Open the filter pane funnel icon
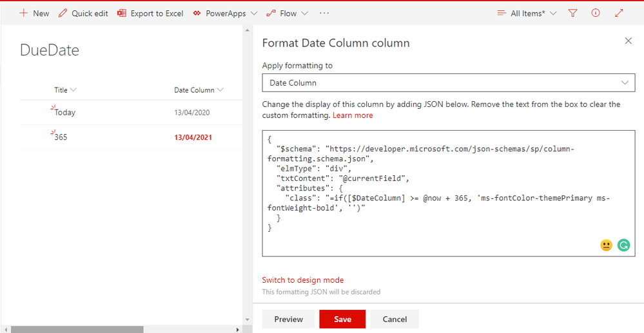 [x=572, y=13]
